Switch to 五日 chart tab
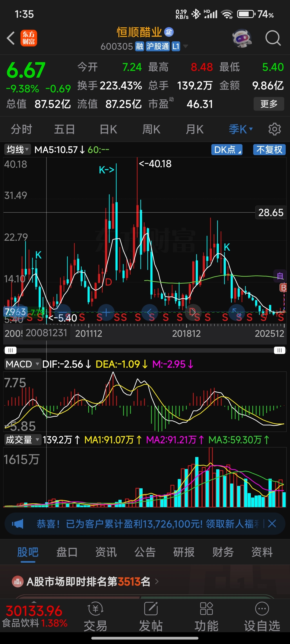290x644 pixels. pyautogui.click(x=64, y=129)
